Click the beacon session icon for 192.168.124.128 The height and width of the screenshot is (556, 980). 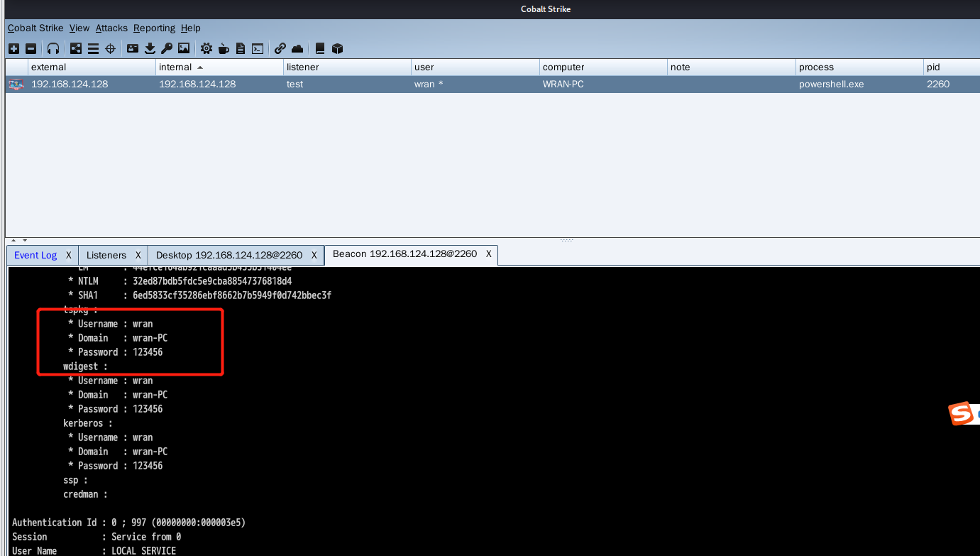(x=16, y=85)
